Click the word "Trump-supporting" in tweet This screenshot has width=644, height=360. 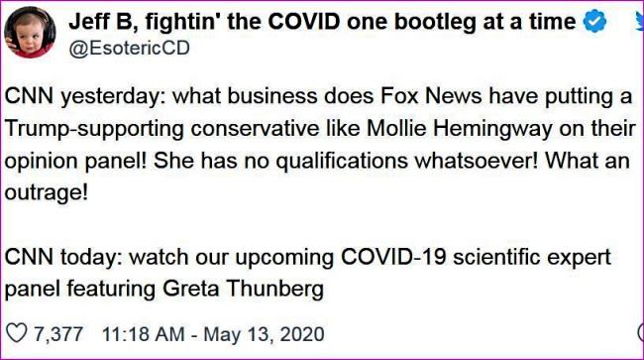(x=94, y=130)
